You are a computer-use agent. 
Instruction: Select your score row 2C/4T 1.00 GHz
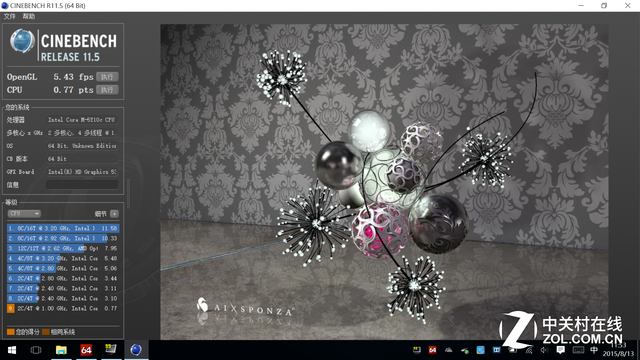click(63, 308)
